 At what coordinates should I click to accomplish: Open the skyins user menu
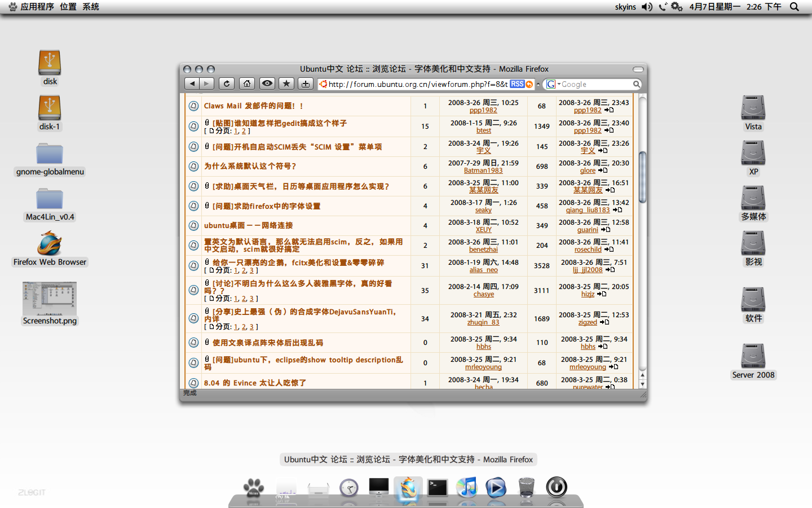click(625, 7)
